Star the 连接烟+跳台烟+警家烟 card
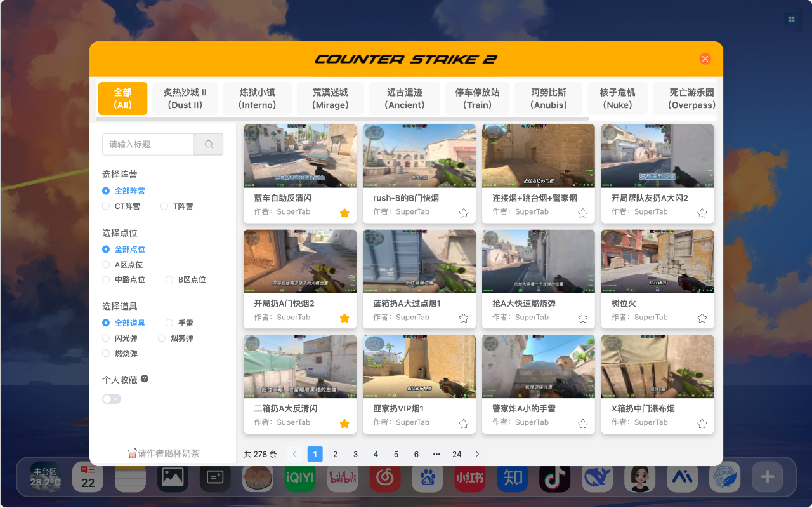 point(583,213)
